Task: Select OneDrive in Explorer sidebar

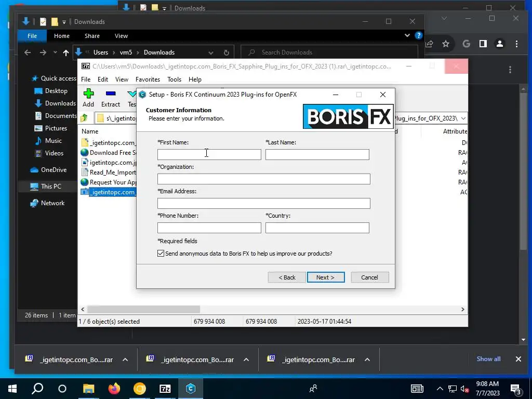Action: tap(48, 170)
